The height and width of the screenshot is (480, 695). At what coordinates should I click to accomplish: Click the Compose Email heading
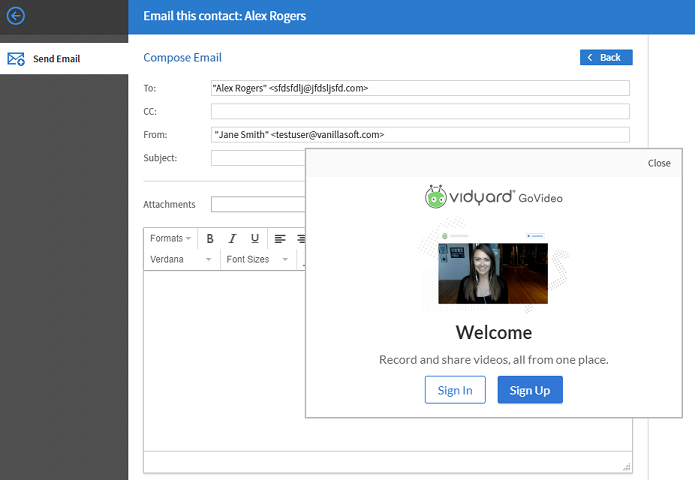click(x=182, y=58)
